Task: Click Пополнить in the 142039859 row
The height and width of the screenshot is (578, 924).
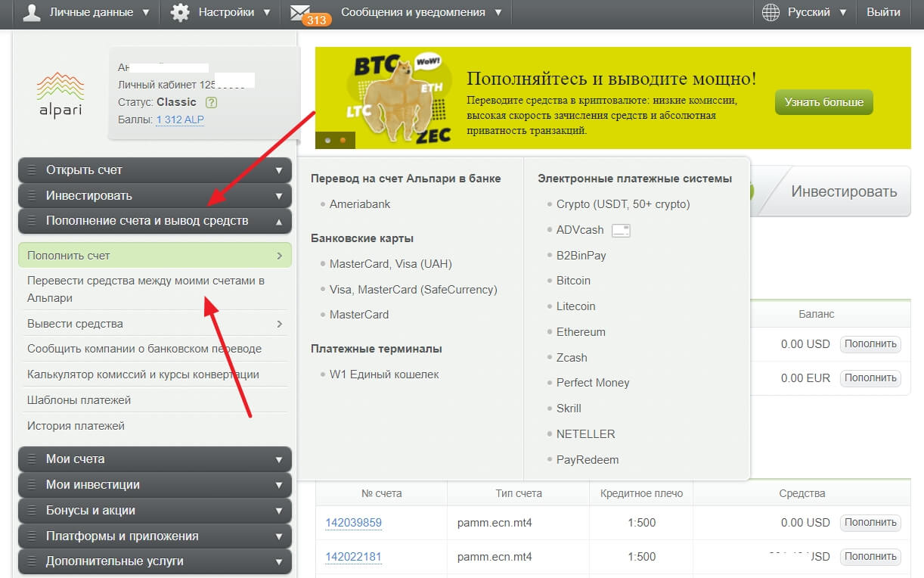Action: (x=870, y=522)
